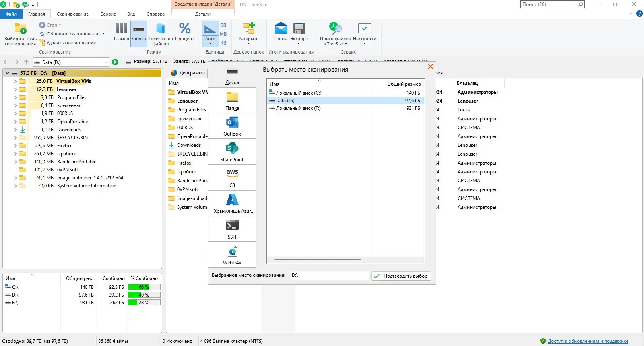
Task: Click the C:\ free space bar (66 %)
Action: [144, 287]
